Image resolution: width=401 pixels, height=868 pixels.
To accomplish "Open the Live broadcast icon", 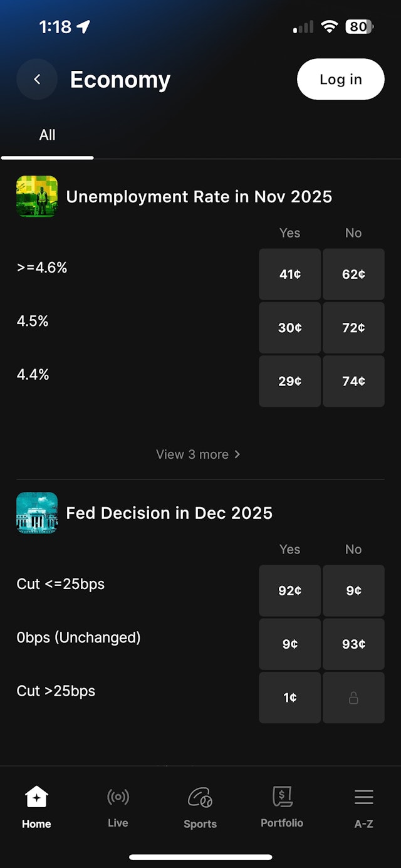I will click(x=118, y=797).
